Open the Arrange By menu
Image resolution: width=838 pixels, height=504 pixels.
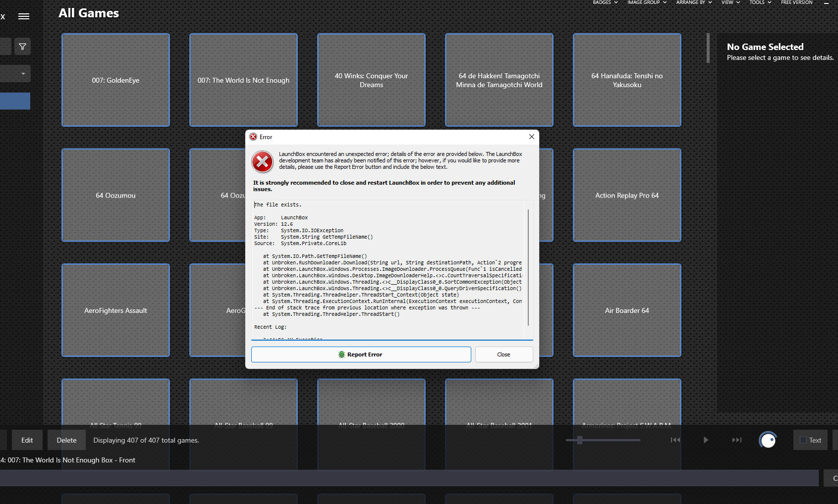tap(694, 2)
